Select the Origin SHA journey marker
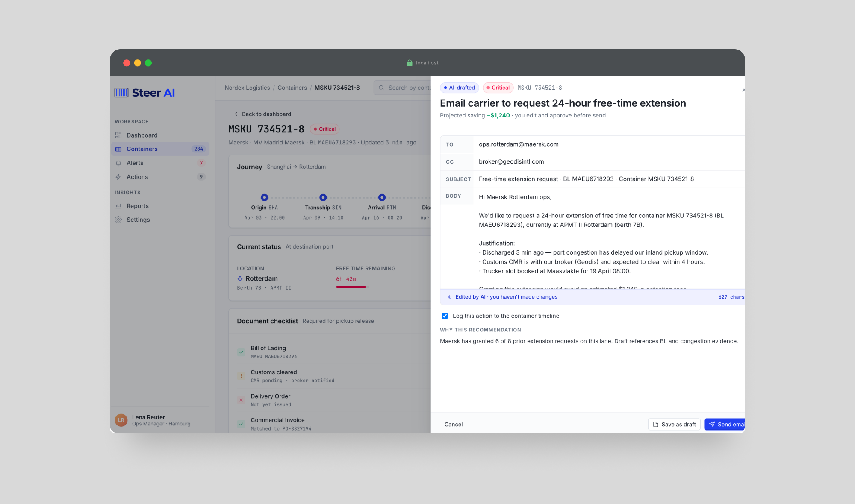 click(264, 197)
